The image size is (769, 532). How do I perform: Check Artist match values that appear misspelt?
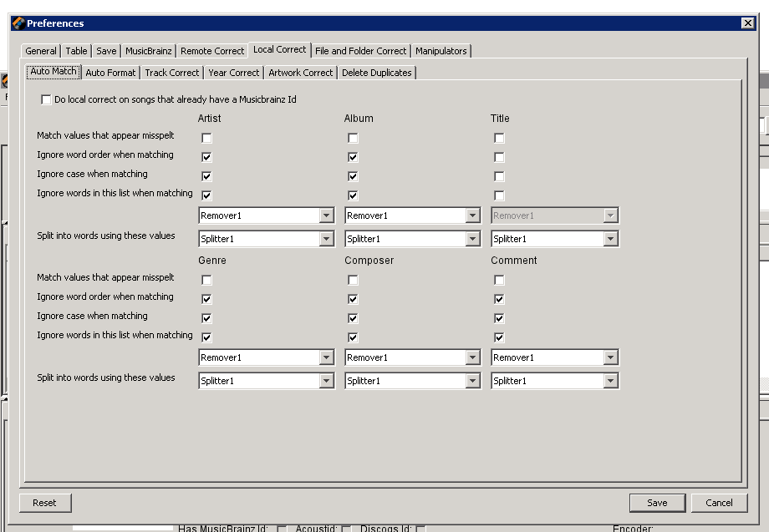(206, 138)
